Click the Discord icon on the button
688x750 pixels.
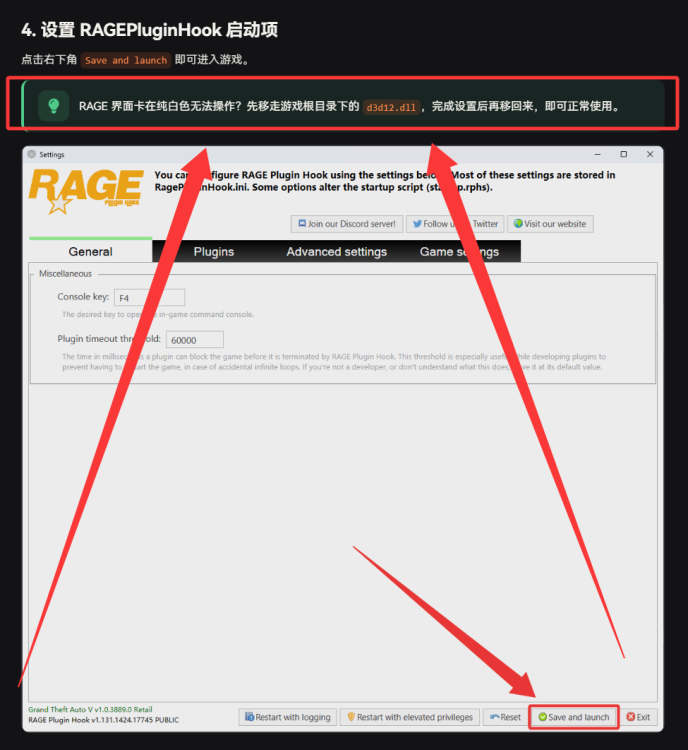[x=302, y=223]
